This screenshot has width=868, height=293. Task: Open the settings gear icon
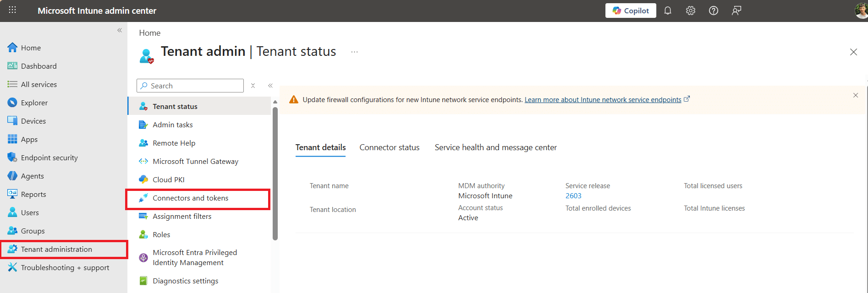pos(691,11)
